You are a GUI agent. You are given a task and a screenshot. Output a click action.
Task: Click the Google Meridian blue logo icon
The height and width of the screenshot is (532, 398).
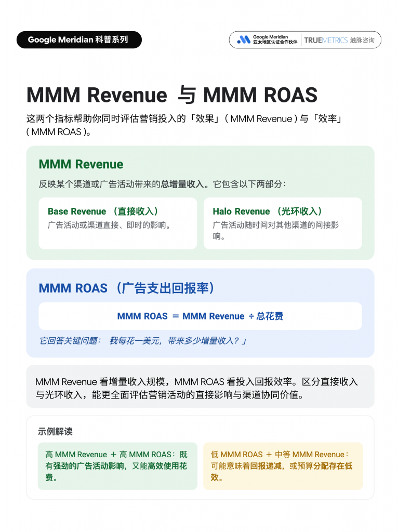coord(244,39)
